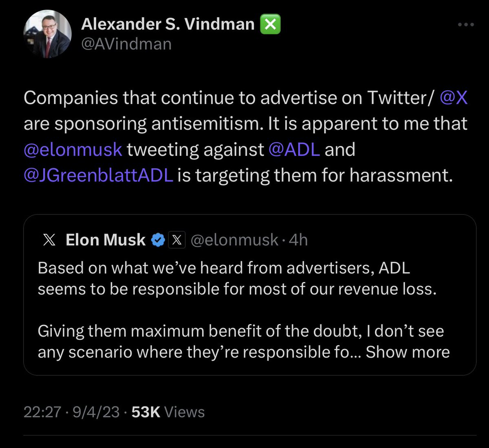The width and height of the screenshot is (489, 448).
Task: Open the @AVindman handle under the name
Action: pos(126,44)
